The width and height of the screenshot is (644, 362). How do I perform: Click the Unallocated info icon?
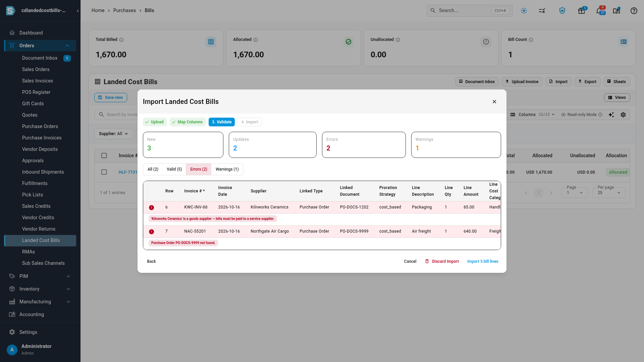[x=398, y=40]
